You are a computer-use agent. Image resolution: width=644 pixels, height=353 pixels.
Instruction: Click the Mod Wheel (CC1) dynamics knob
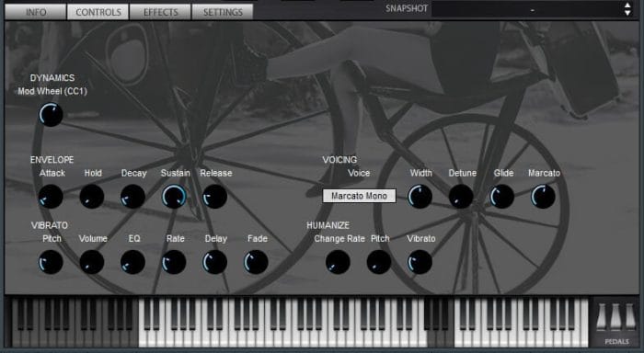[51, 115]
